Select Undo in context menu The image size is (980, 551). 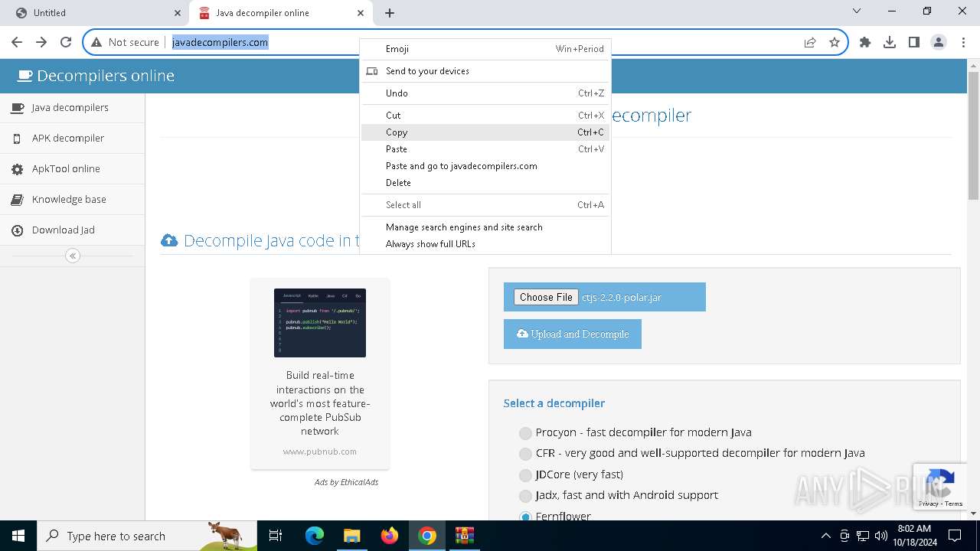pos(485,93)
